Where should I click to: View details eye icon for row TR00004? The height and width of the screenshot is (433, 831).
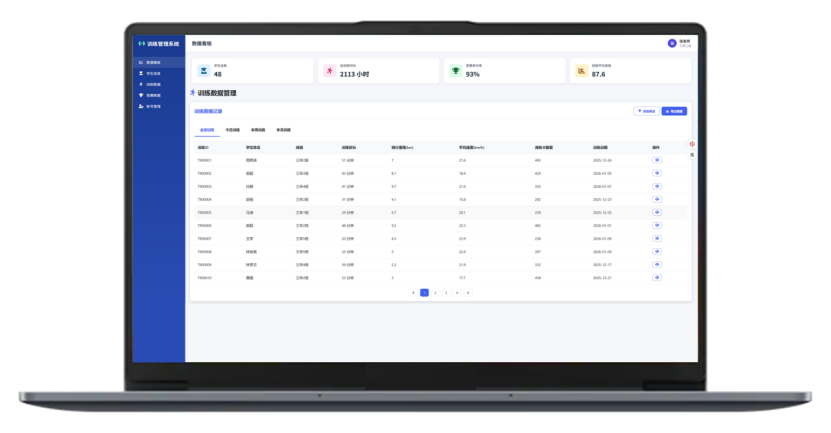point(657,199)
